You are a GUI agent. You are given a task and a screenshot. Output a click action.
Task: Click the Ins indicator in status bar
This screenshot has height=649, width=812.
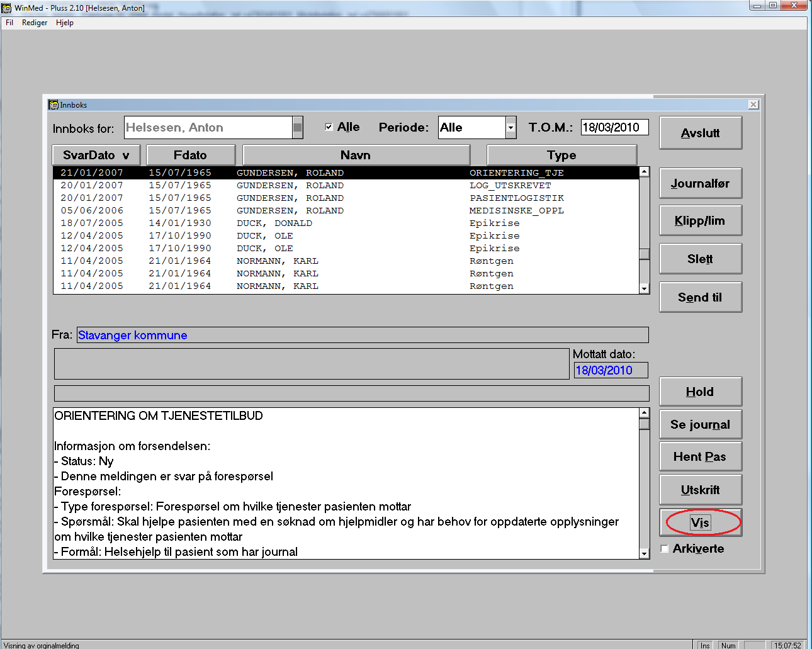(x=705, y=645)
